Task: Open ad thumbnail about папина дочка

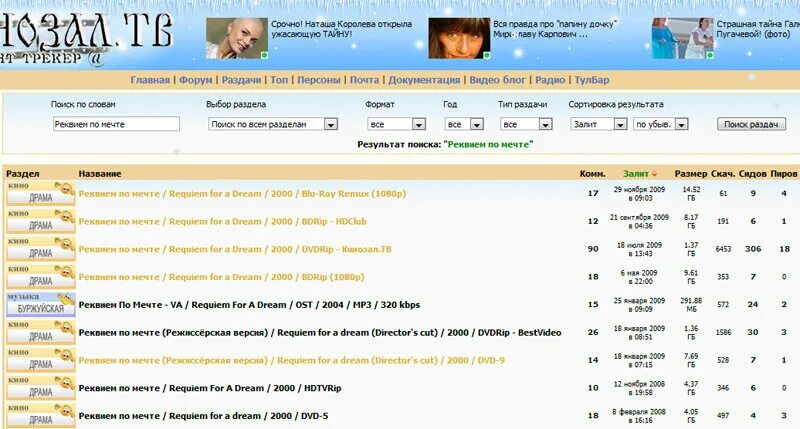Action: pos(459,38)
